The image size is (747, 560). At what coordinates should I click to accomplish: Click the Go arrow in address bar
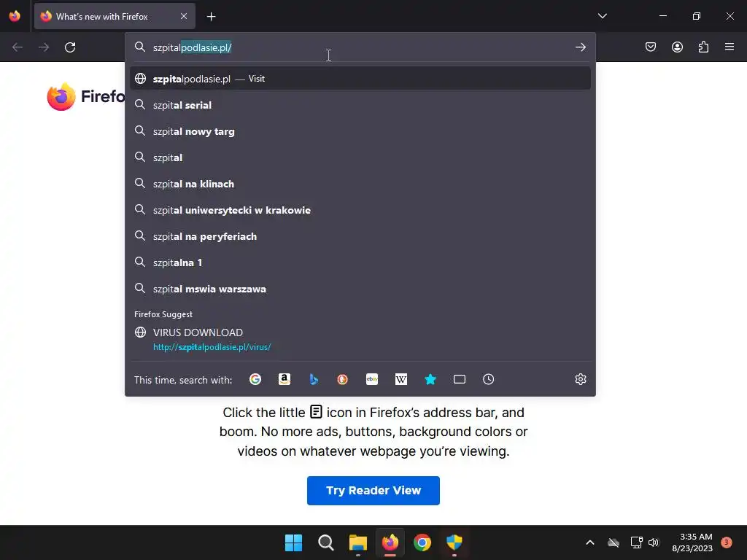(x=580, y=47)
